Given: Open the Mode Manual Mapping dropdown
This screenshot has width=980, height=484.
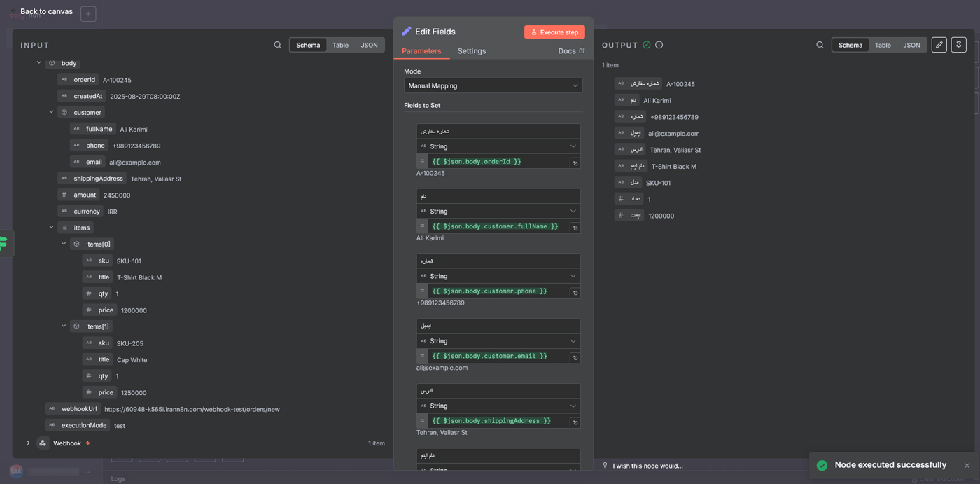Looking at the screenshot, I should (493, 85).
